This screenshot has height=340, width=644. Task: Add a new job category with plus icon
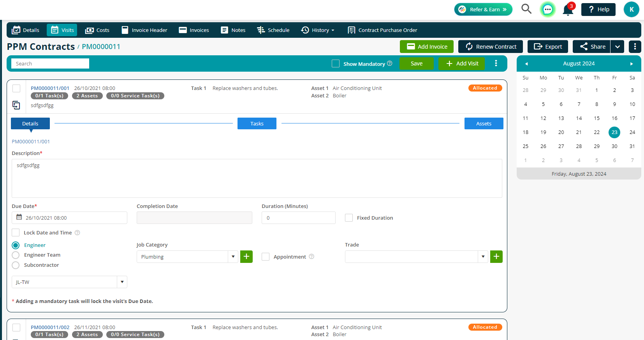pos(246,257)
